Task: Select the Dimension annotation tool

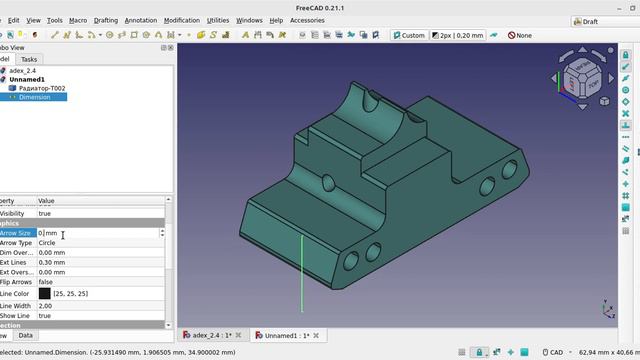Action: (258, 35)
